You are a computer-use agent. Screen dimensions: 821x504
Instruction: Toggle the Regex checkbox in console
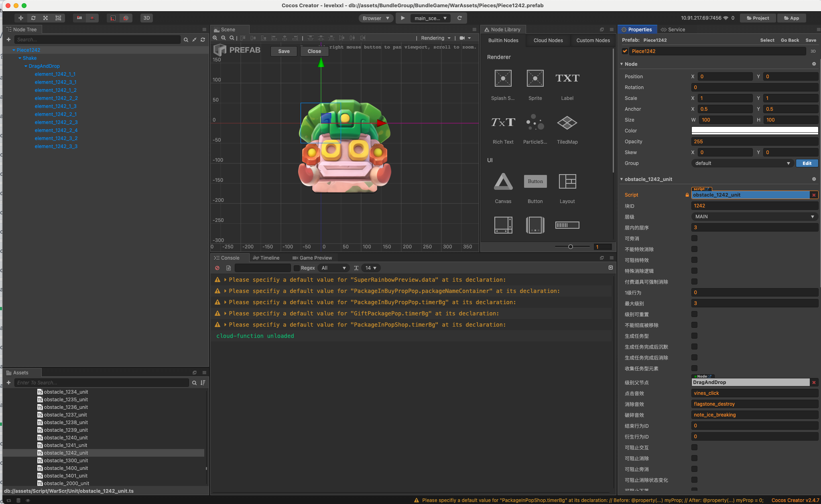(297, 268)
